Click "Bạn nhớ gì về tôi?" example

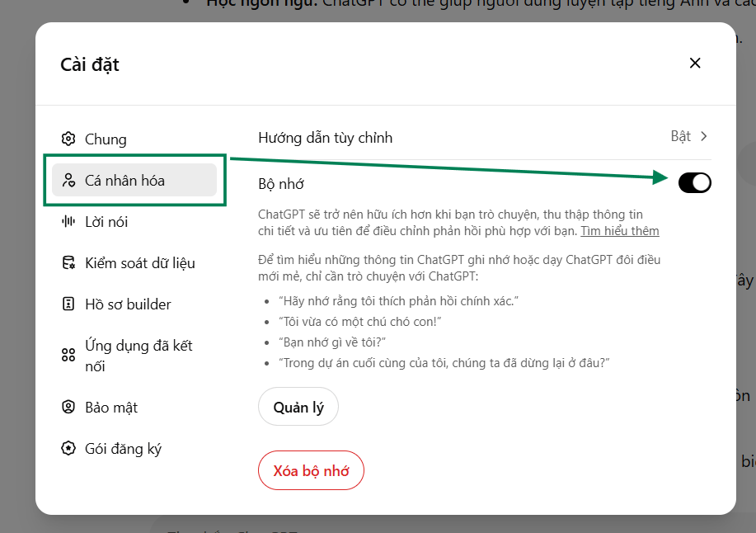tap(332, 342)
